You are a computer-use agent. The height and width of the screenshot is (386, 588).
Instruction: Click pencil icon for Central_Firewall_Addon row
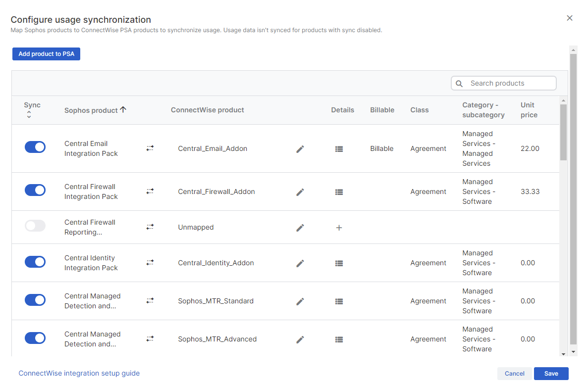coord(300,192)
